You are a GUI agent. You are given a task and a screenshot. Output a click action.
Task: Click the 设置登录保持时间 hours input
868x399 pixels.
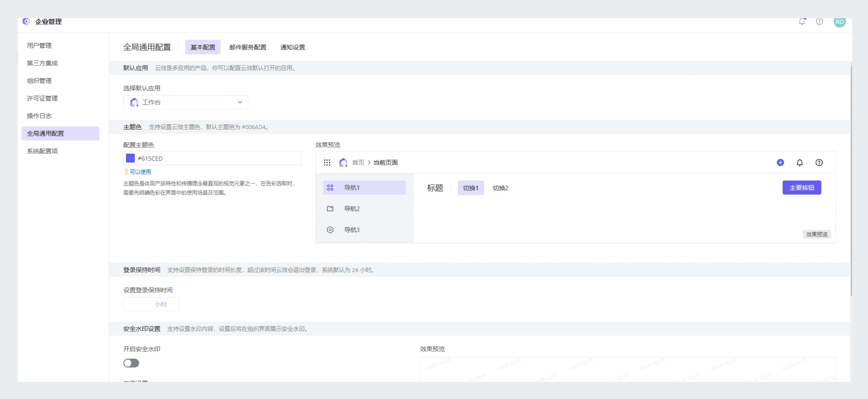point(151,304)
